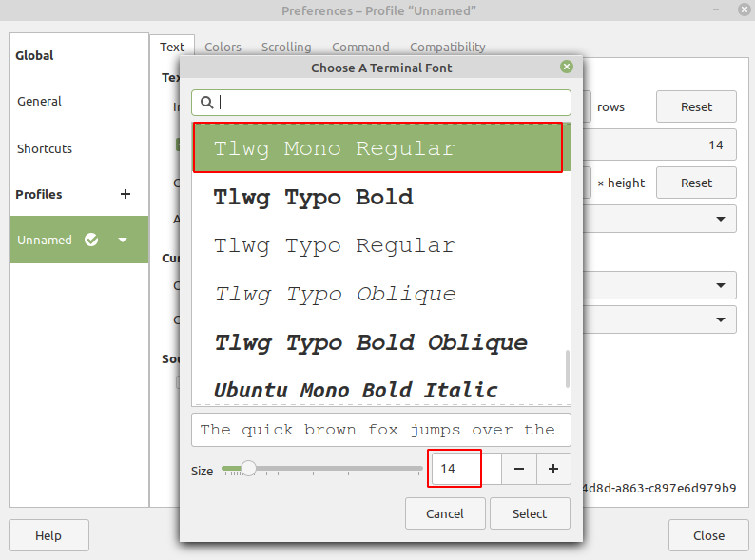
Task: Choose Ubuntu Mono Bold Italic font
Action: [356, 390]
